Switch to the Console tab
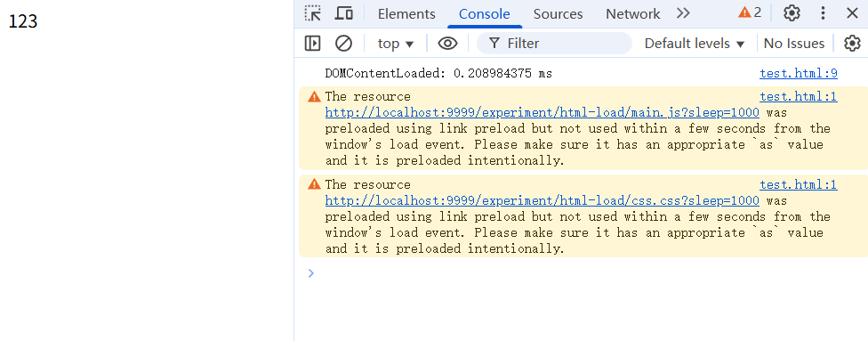 tap(485, 14)
